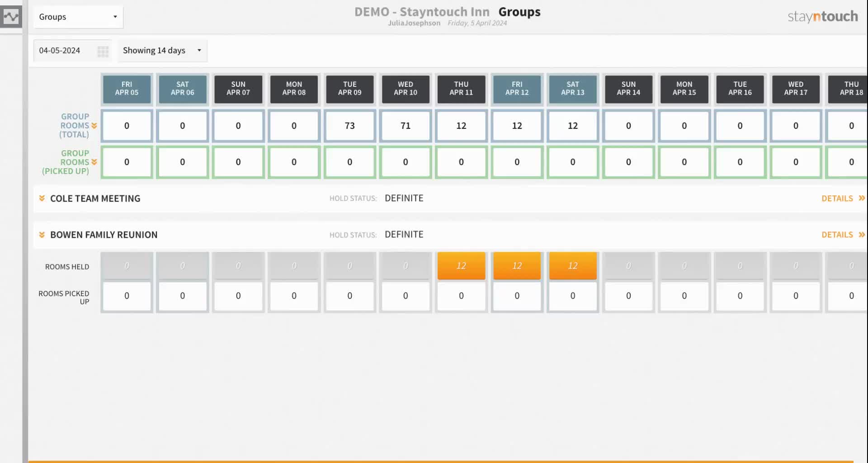Click rooms picked up cell for Apr 05
868x463 pixels.
127,296
